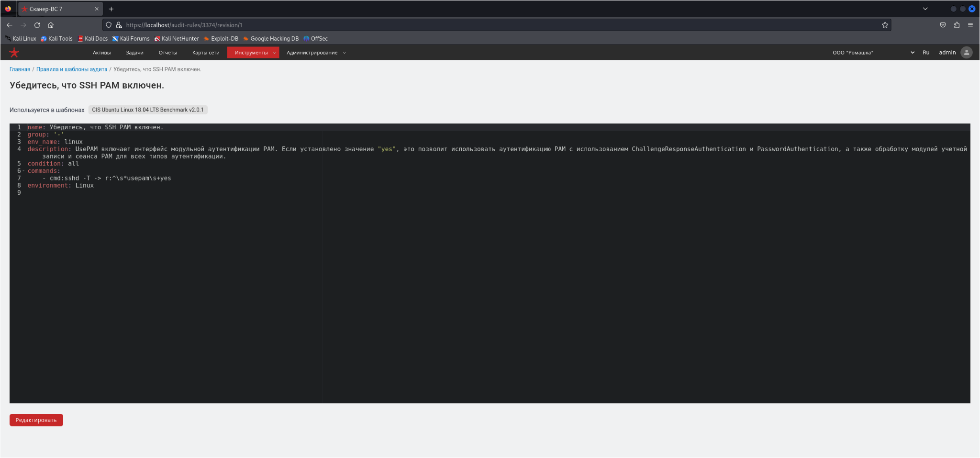The image size is (980, 458).
Task: Focus the browser address bar
Action: coord(498,25)
